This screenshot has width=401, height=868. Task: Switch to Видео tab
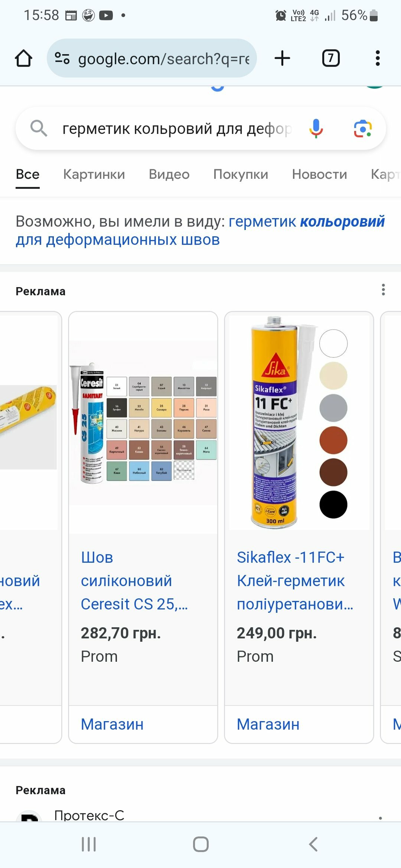(169, 174)
